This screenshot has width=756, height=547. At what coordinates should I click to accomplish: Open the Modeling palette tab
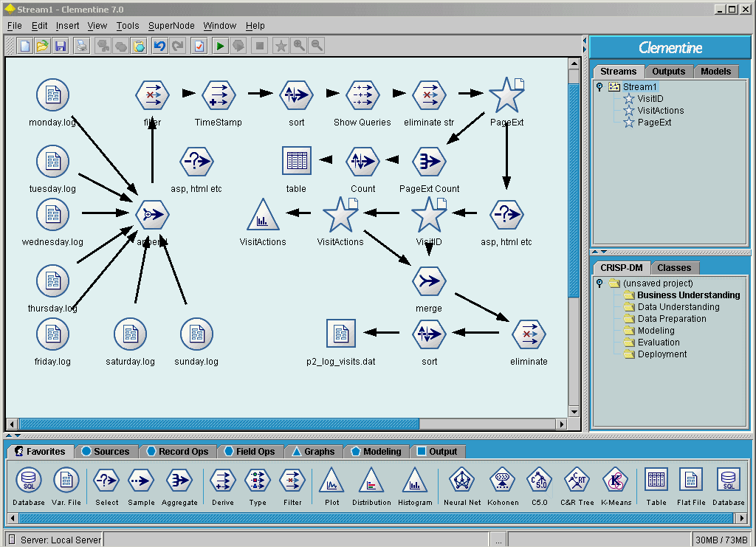pyautogui.click(x=377, y=452)
